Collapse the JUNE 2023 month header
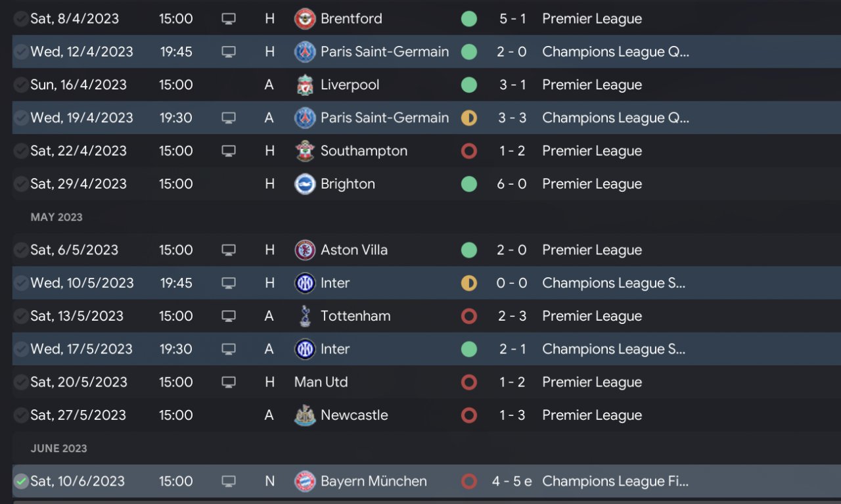 pos(58,448)
